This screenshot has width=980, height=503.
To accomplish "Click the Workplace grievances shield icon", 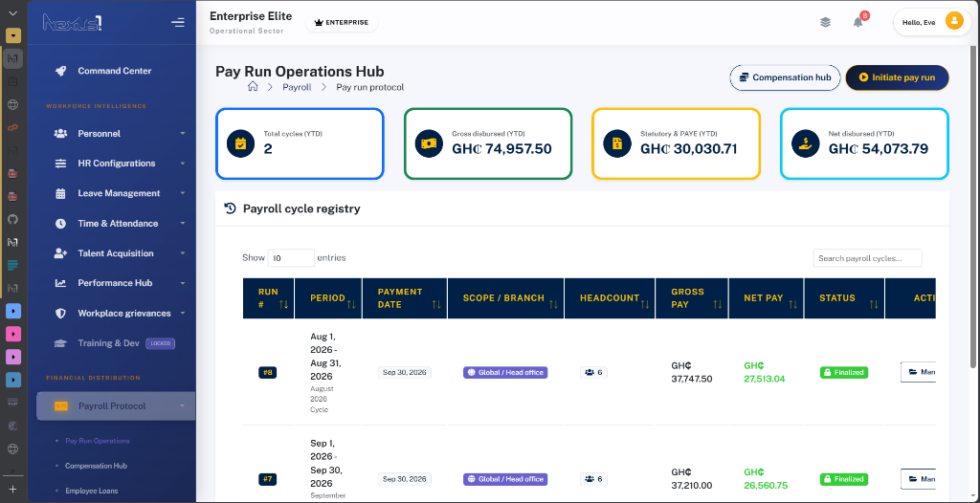I will 60,313.
